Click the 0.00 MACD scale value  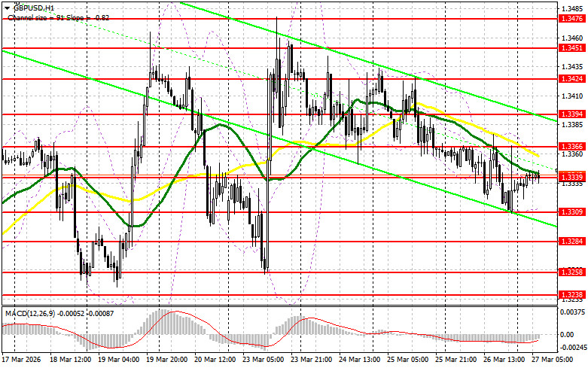(566, 335)
